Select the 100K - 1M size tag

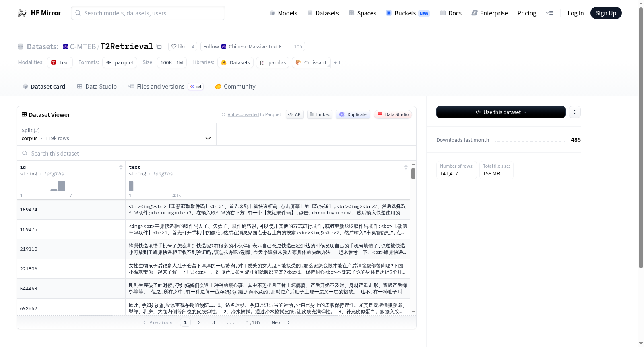(x=171, y=62)
